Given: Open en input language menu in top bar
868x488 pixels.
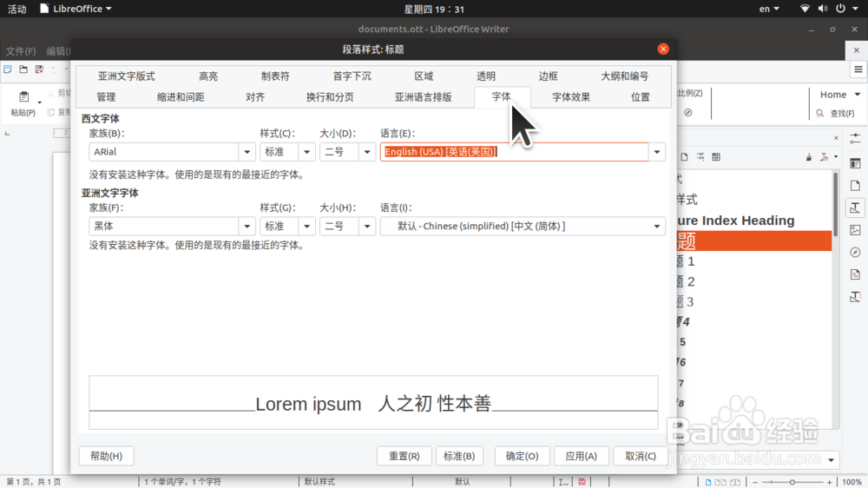Looking at the screenshot, I should (769, 9).
